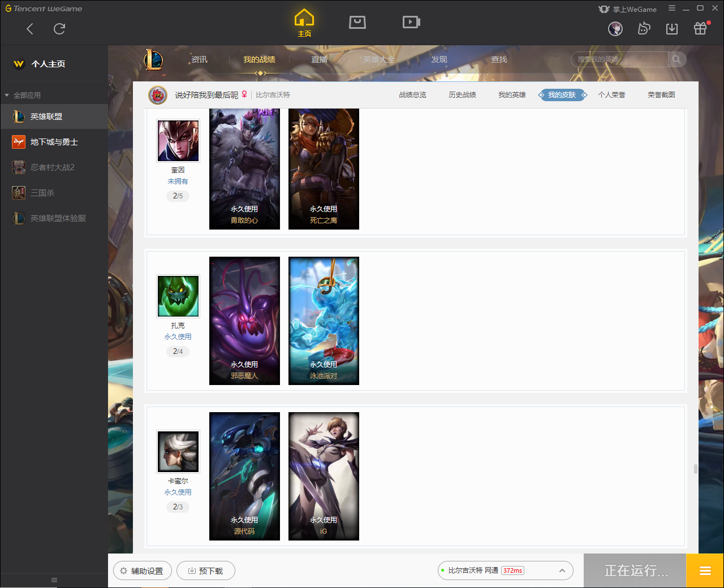This screenshot has height=588, width=724.
Task: Open the download manager icon
Action: click(x=672, y=29)
